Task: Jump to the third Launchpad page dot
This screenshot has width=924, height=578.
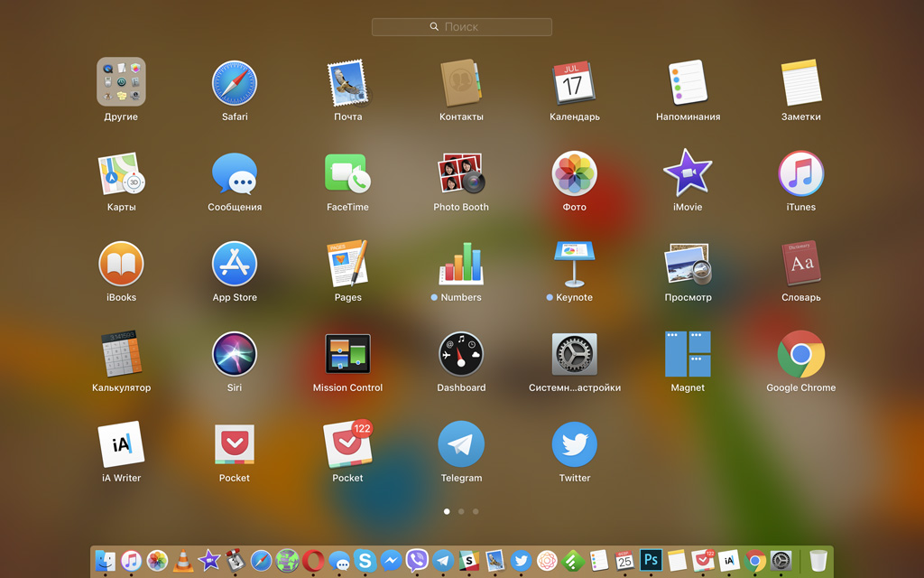Action: click(x=476, y=511)
